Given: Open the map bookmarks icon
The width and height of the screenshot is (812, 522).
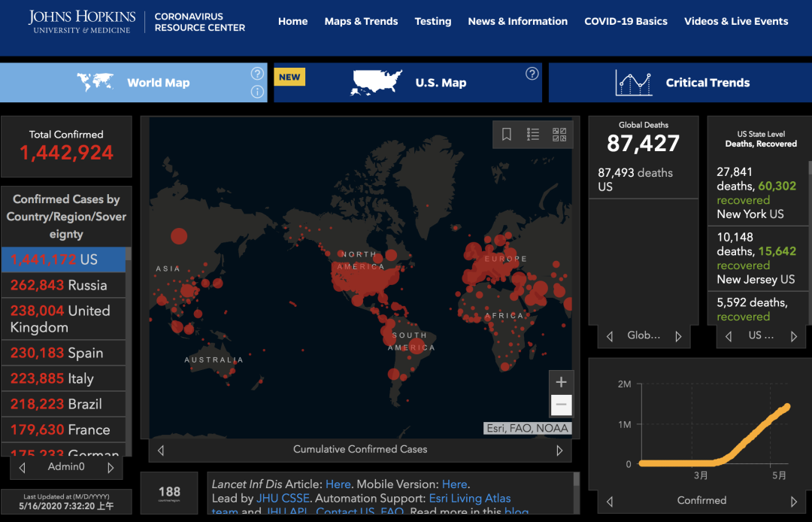Looking at the screenshot, I should pyautogui.click(x=507, y=135).
